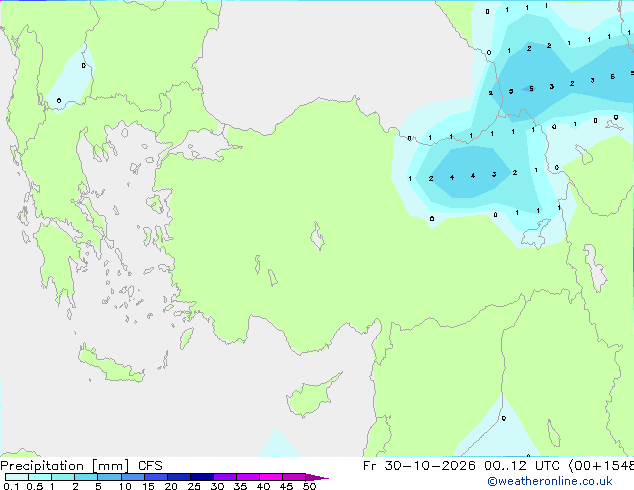This screenshot has width=634, height=490.
Task: Open the weatheronline.co.uk link
Action: [x=550, y=481]
